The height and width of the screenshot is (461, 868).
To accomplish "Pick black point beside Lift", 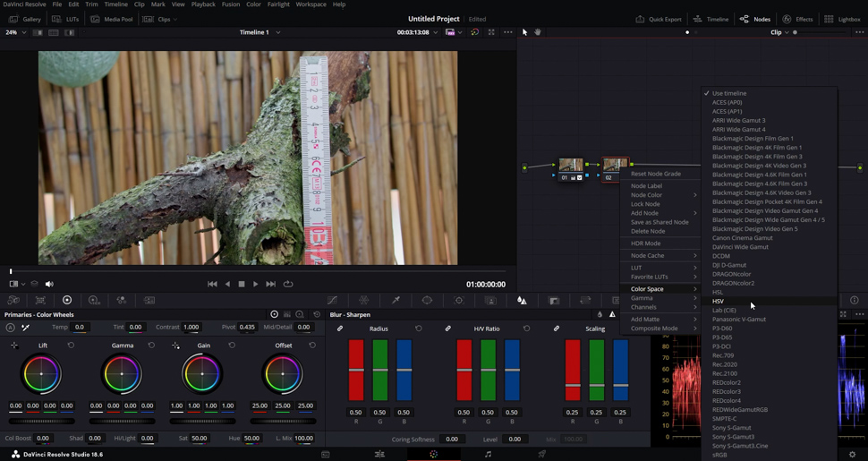I will point(14,346).
